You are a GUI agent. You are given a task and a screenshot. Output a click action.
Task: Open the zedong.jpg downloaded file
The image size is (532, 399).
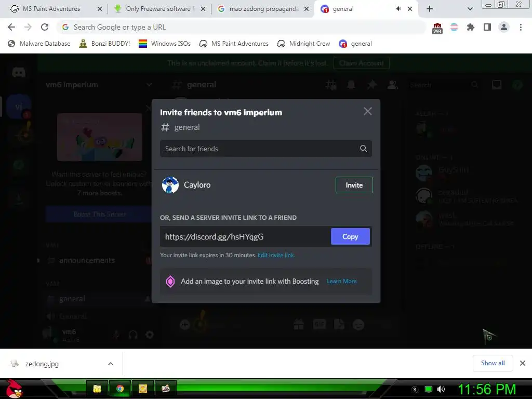(42, 364)
